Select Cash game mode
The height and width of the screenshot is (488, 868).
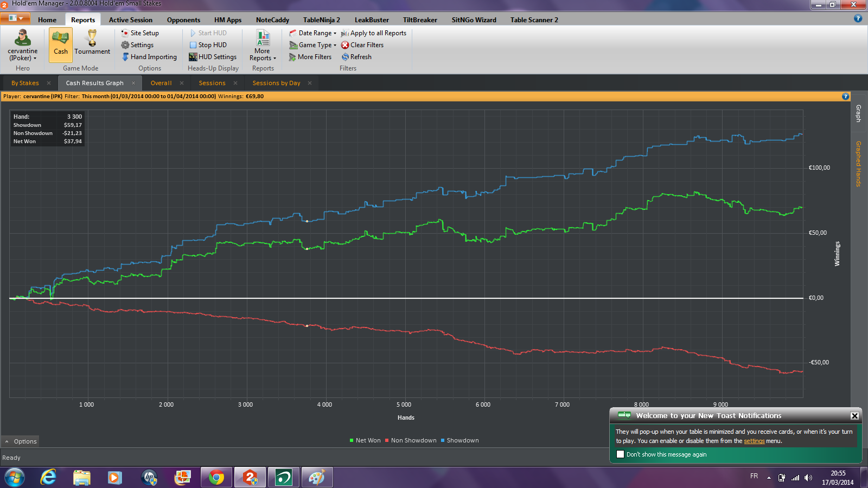coord(61,44)
